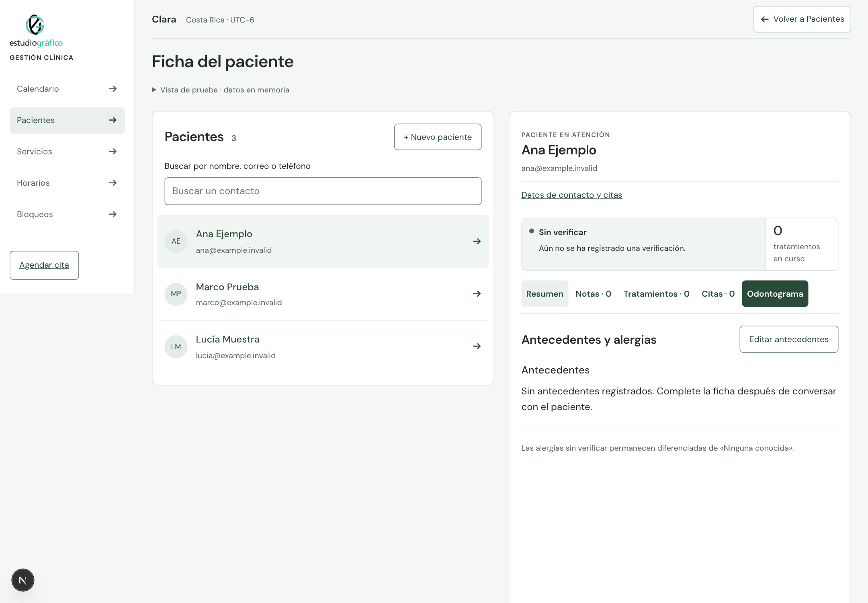Select the Lucía Muestra name in the patient list
This screenshot has width=868, height=603.
click(228, 339)
